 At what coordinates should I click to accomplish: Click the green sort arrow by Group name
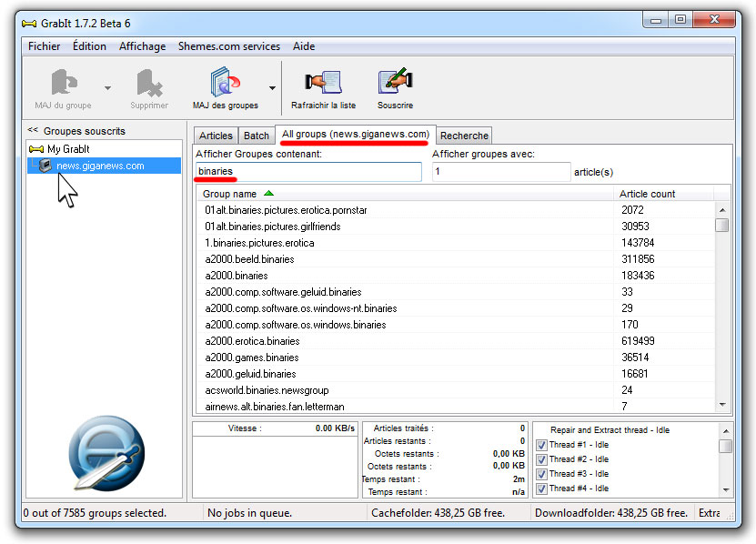click(x=269, y=194)
